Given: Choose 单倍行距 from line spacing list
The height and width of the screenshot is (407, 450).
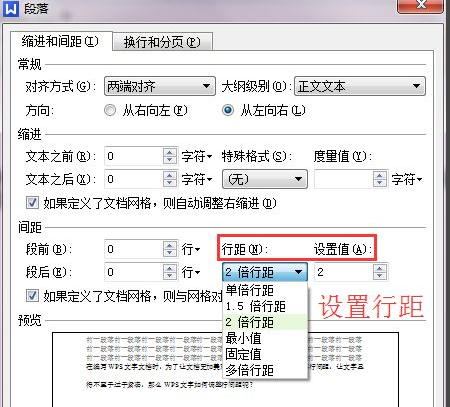Looking at the screenshot, I should point(265,290).
